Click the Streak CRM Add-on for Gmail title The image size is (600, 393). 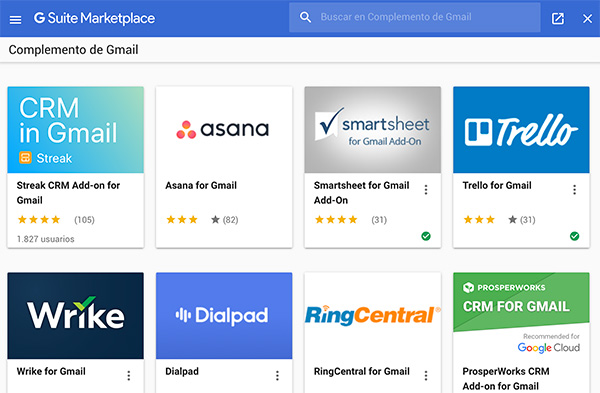tap(68, 193)
